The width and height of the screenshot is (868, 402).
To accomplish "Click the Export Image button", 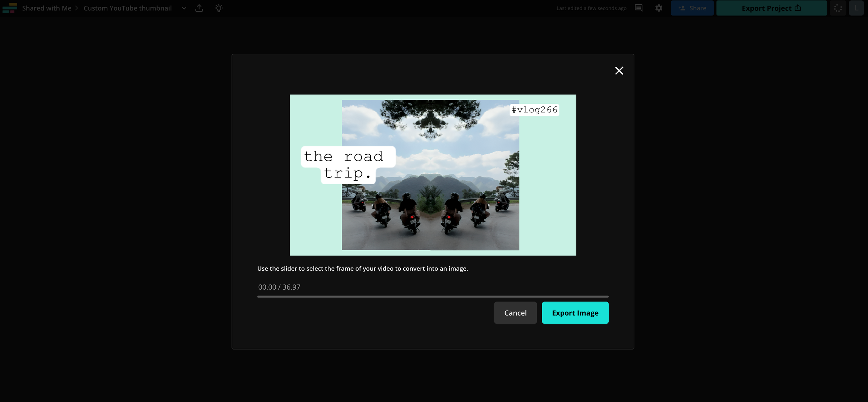I will click(575, 313).
